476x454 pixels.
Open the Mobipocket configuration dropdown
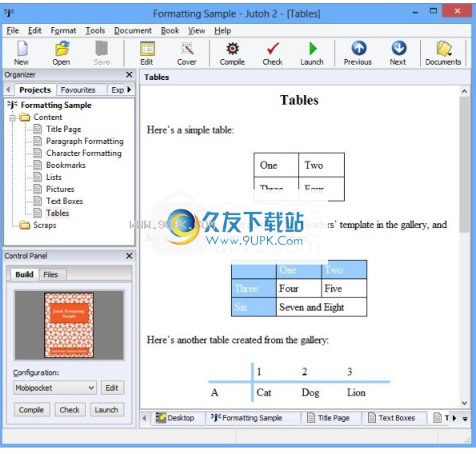coord(55,388)
